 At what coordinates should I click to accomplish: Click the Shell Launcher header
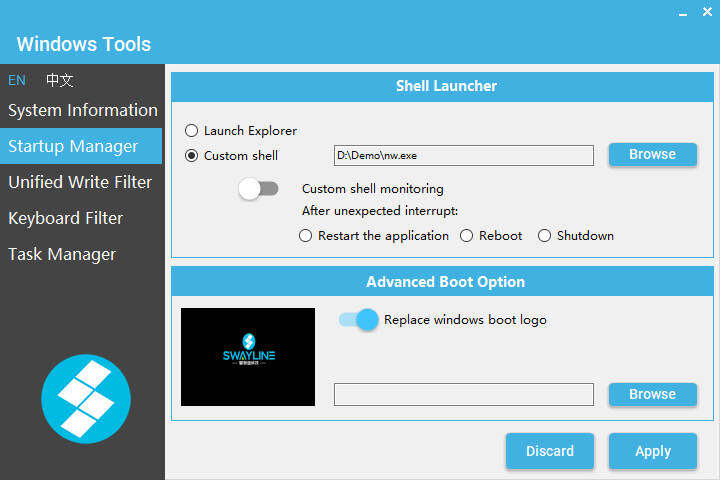click(443, 86)
